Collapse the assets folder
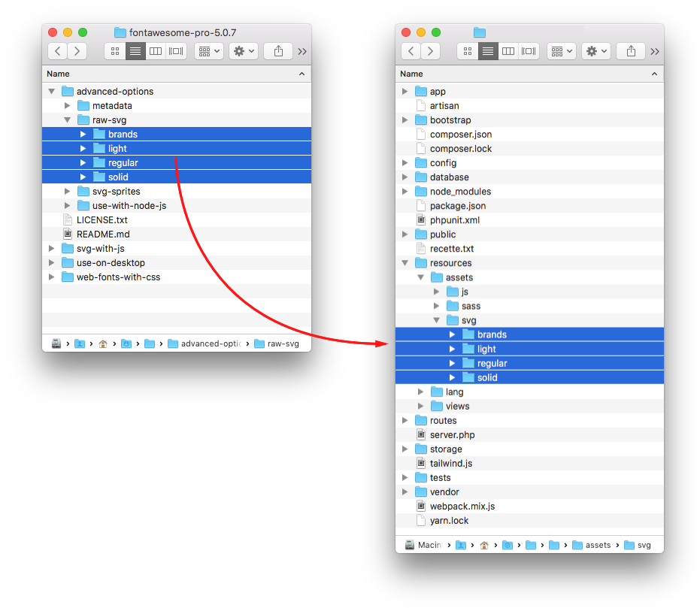The image size is (700, 608). tap(420, 277)
